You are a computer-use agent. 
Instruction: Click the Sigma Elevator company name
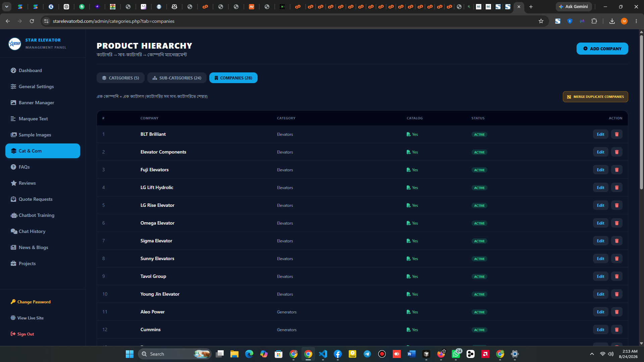(x=156, y=241)
